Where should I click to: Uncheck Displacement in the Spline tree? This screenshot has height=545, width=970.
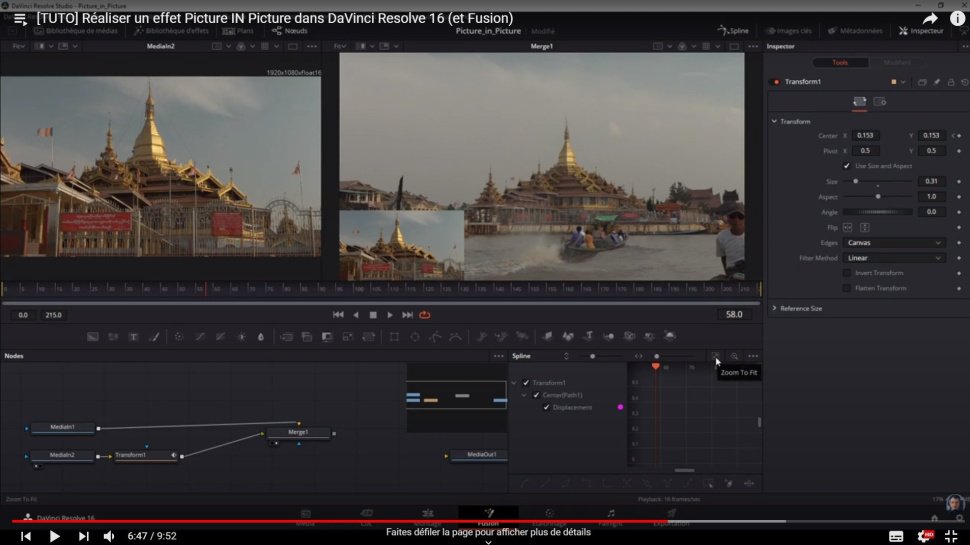tap(546, 408)
